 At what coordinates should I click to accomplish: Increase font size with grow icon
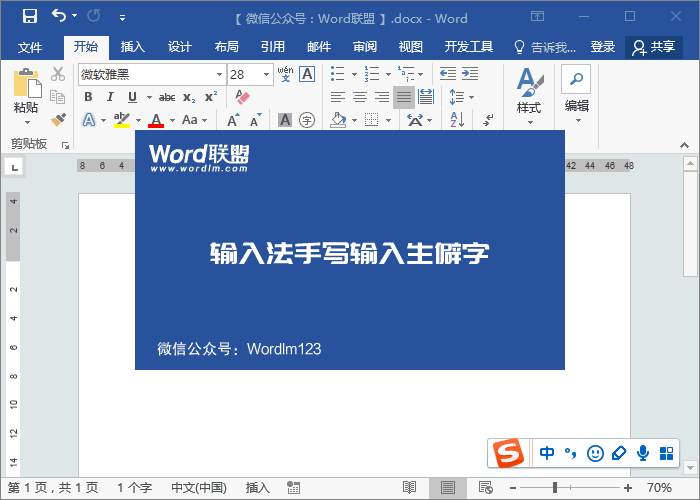click(233, 120)
